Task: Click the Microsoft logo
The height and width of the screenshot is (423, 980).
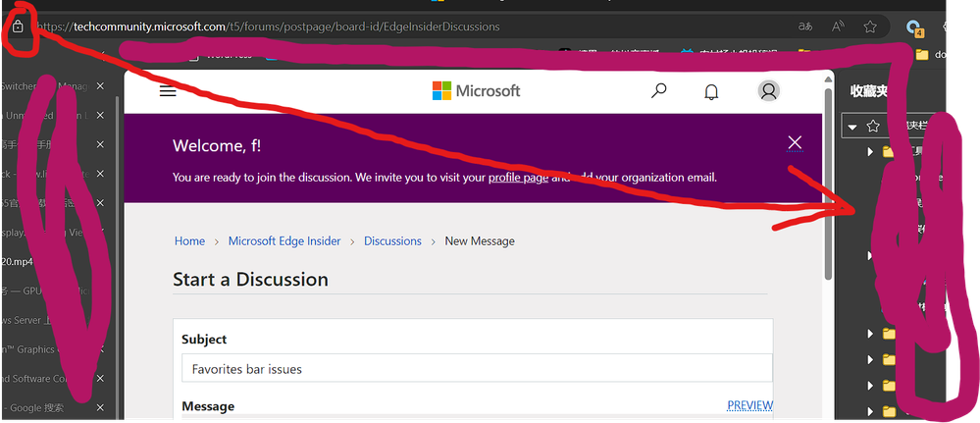Action: click(476, 90)
